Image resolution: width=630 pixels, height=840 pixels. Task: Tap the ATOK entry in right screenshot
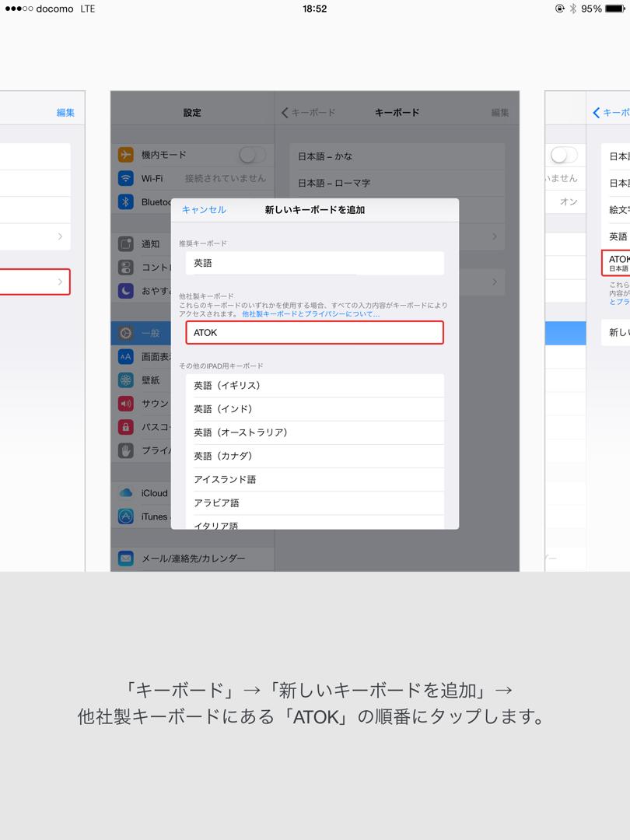[615, 263]
